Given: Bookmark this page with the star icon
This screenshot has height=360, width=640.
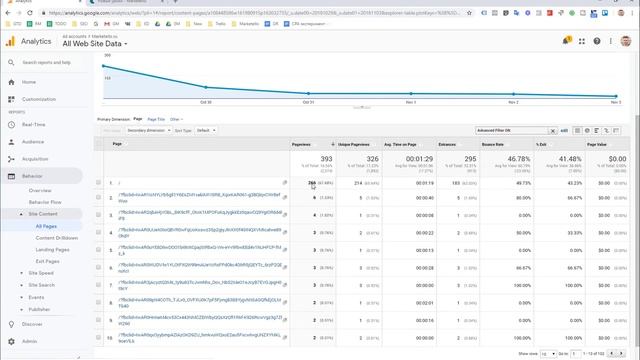Looking at the screenshot, I should point(469,13).
